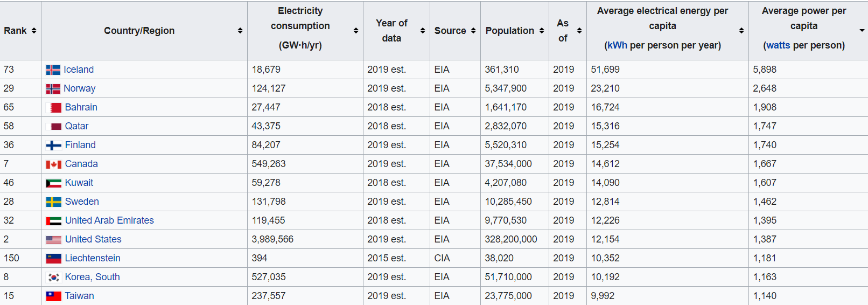This screenshot has height=305, width=868.
Task: Click the Canada flag icon
Action: pyautogui.click(x=54, y=164)
